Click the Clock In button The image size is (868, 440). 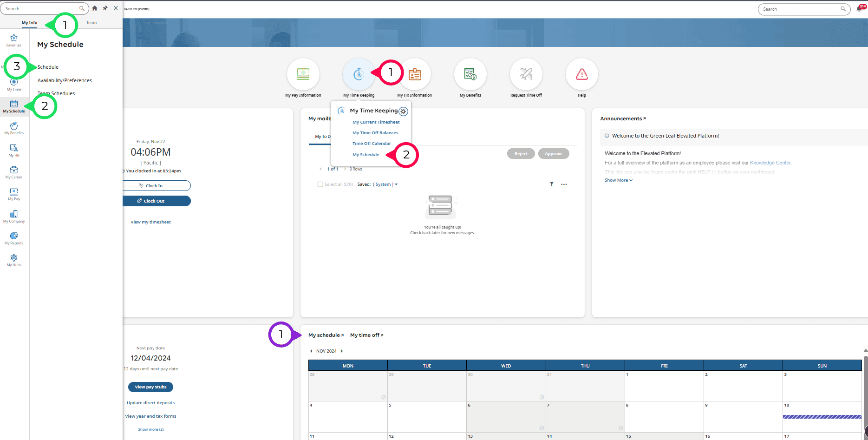156,186
